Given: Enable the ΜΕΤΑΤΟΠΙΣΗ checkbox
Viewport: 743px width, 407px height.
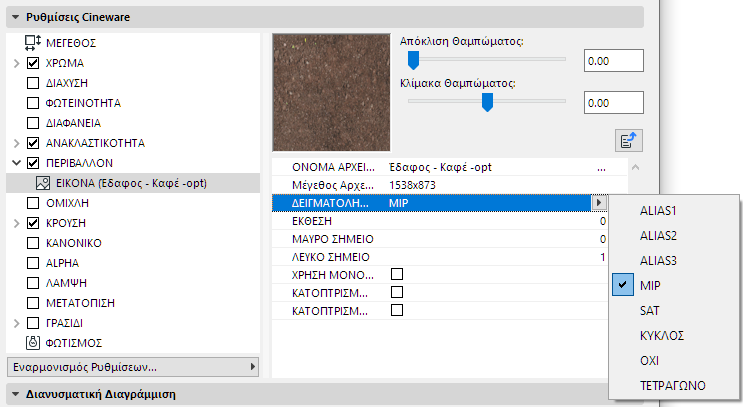Looking at the screenshot, I should [33, 303].
